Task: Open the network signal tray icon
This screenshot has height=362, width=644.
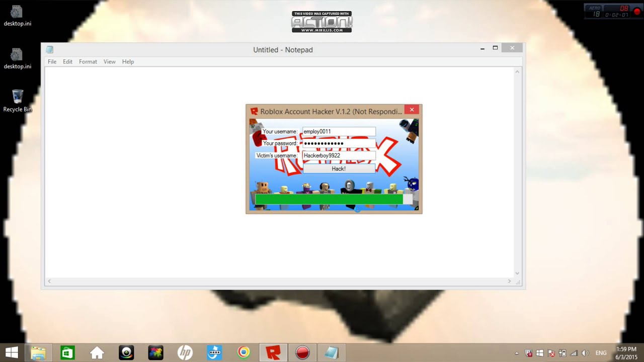Action: pyautogui.click(x=574, y=353)
